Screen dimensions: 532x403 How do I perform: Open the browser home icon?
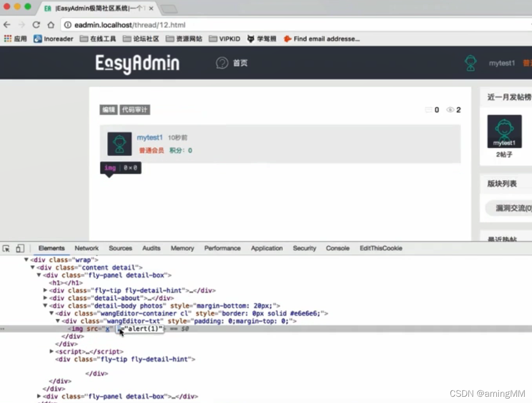(x=51, y=25)
